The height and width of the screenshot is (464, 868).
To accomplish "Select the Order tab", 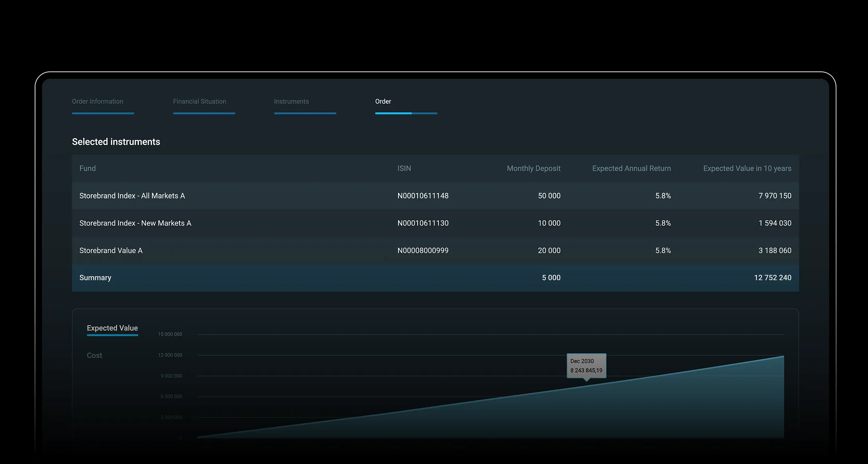I will pos(383,101).
